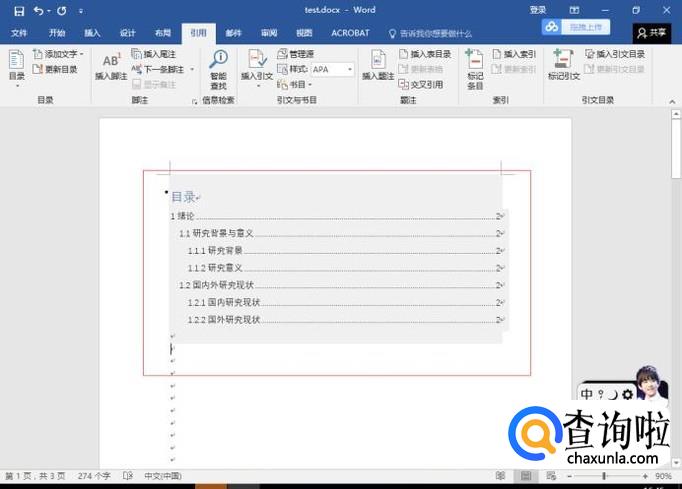This screenshot has height=489, width=682.
Task: Open the 书目 bibliography dropdown
Action: 294,84
